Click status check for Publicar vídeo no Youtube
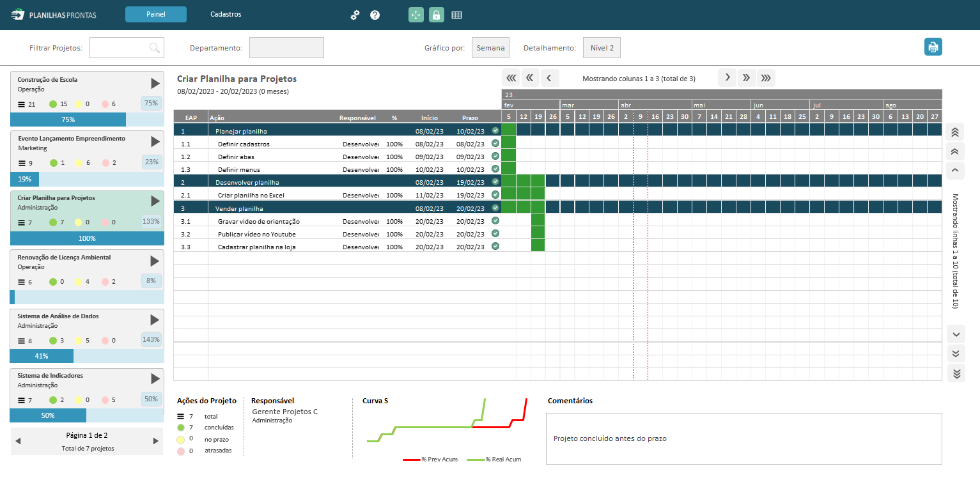Screen dimensions: 980x487 pos(495,233)
